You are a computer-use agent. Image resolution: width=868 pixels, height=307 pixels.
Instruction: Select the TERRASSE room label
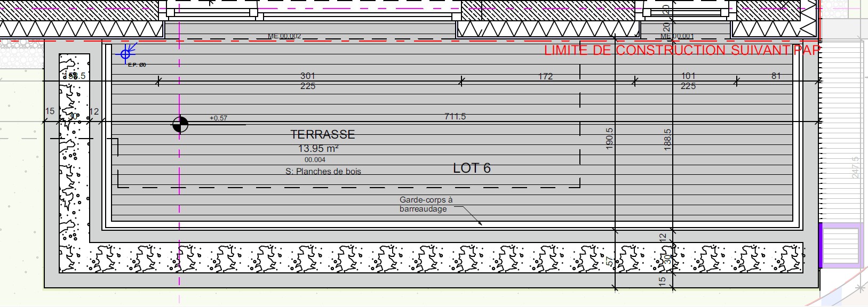point(322,135)
